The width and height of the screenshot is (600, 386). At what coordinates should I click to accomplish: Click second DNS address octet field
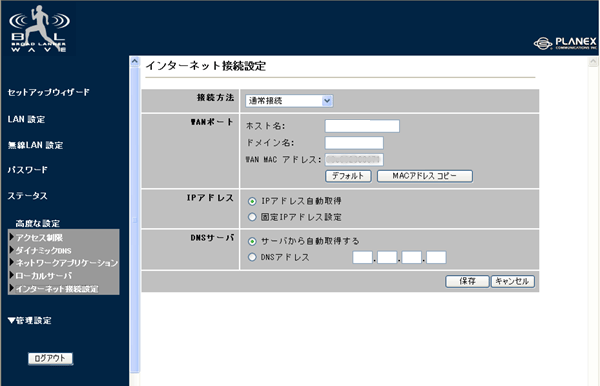tap(387, 257)
